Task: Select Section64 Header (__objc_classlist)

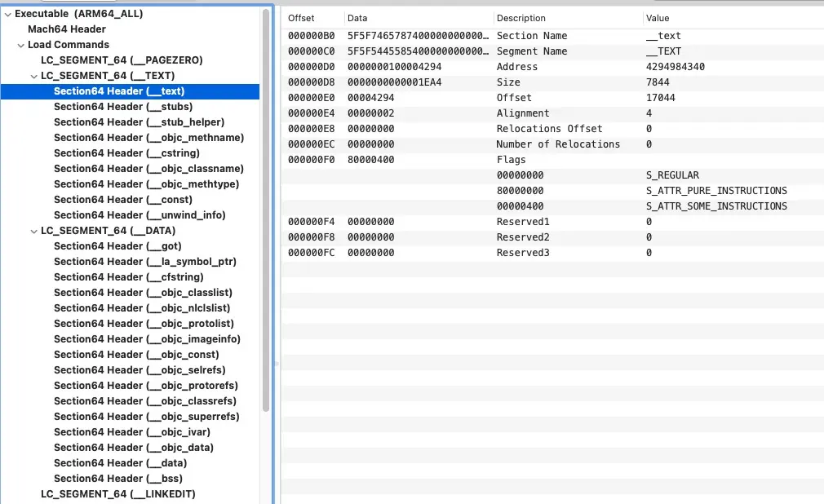Action: (143, 293)
